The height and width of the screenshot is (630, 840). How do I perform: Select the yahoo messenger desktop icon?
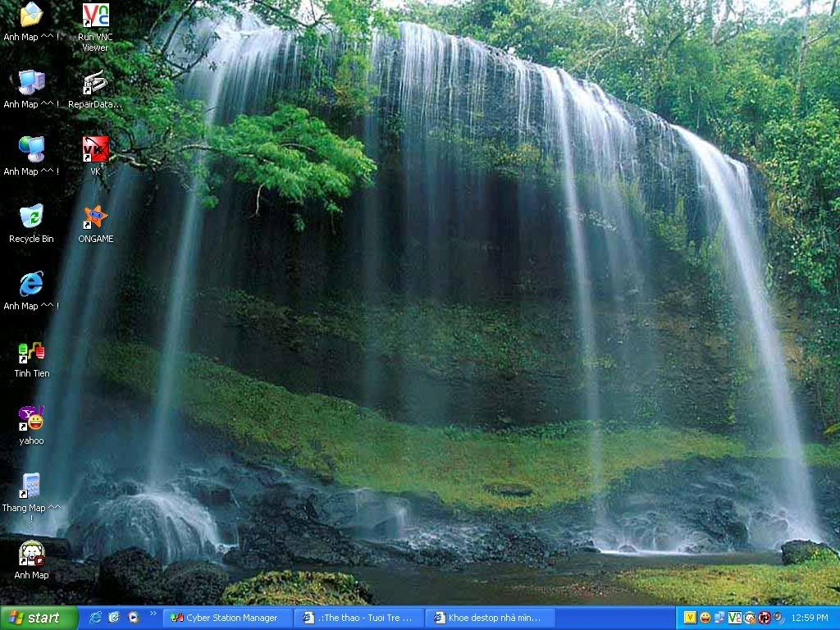click(x=31, y=419)
